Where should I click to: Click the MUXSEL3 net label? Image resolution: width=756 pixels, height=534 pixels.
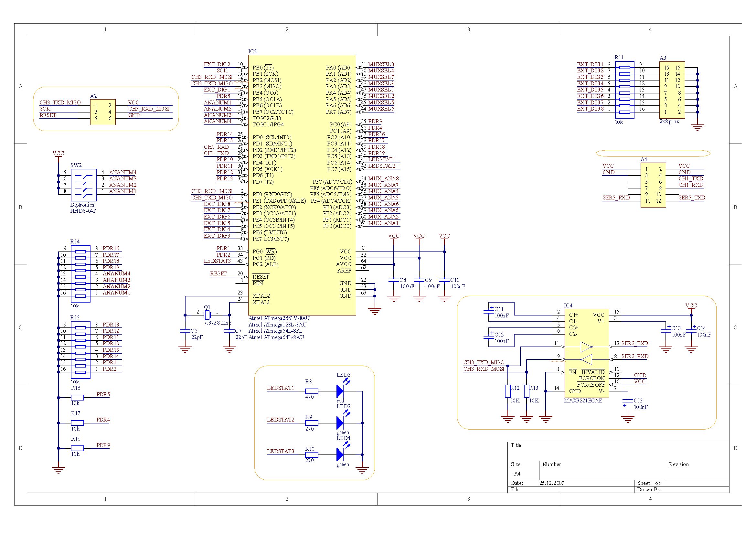click(381, 65)
